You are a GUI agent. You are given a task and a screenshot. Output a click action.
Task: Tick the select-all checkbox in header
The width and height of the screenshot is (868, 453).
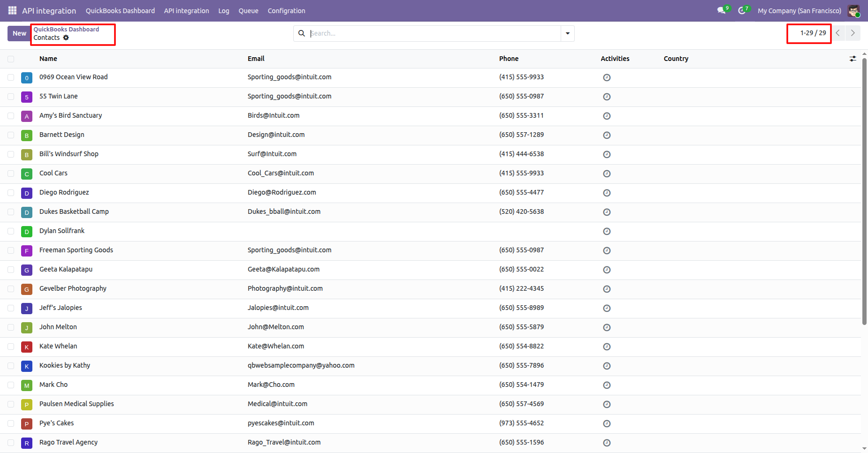click(11, 59)
